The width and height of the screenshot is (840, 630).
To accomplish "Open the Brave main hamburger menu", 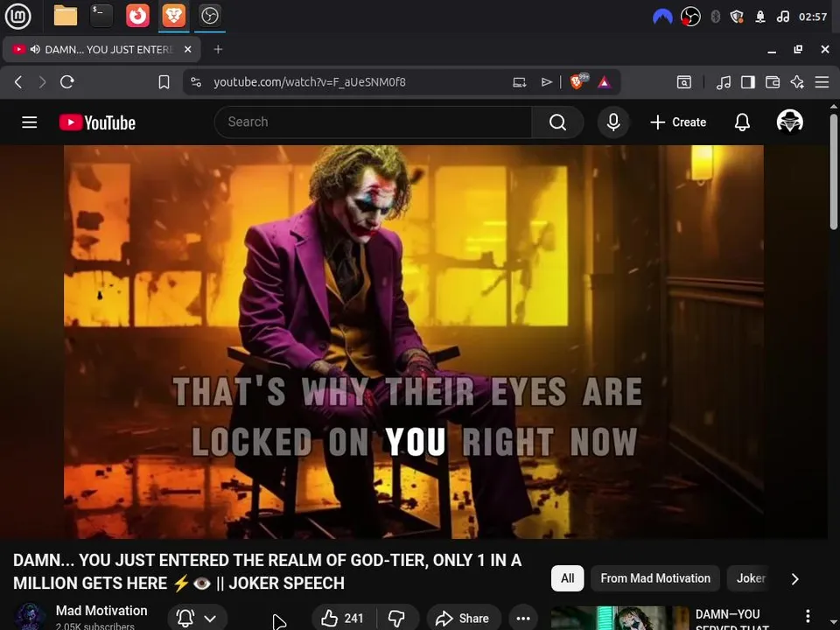I will (x=822, y=82).
